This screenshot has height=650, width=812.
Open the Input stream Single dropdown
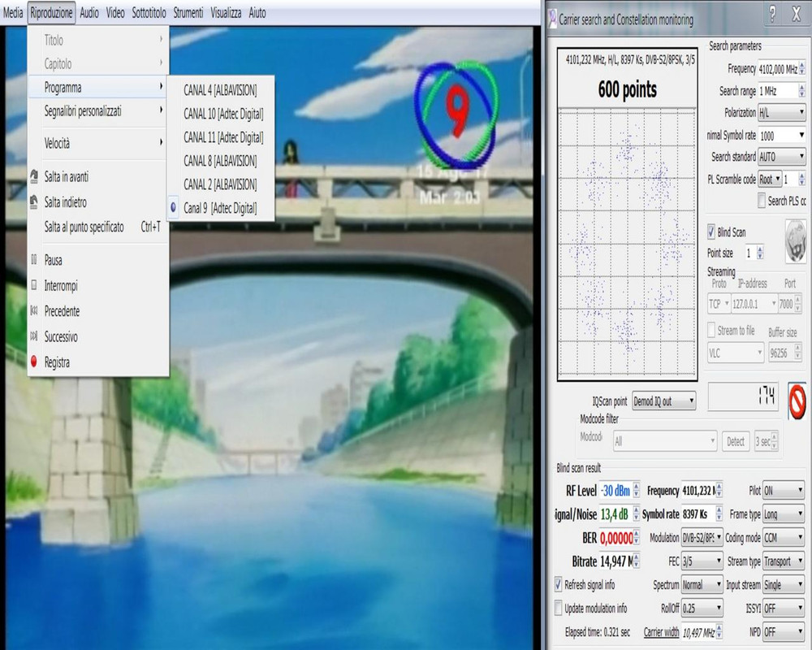tap(784, 585)
